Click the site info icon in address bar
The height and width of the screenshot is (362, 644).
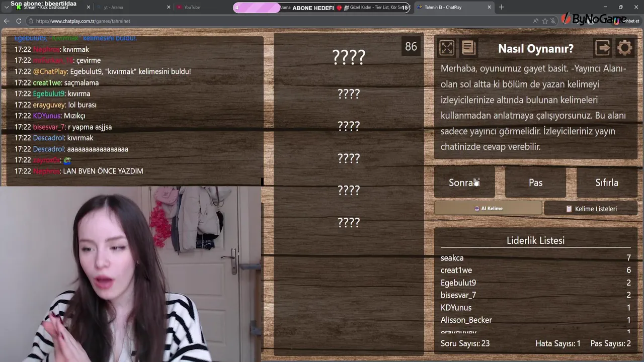[31, 21]
